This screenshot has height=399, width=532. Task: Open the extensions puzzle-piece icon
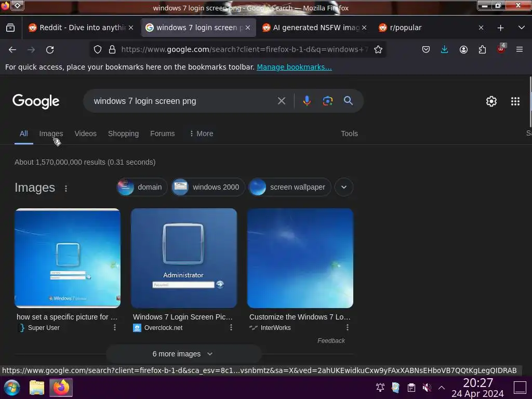(x=482, y=49)
